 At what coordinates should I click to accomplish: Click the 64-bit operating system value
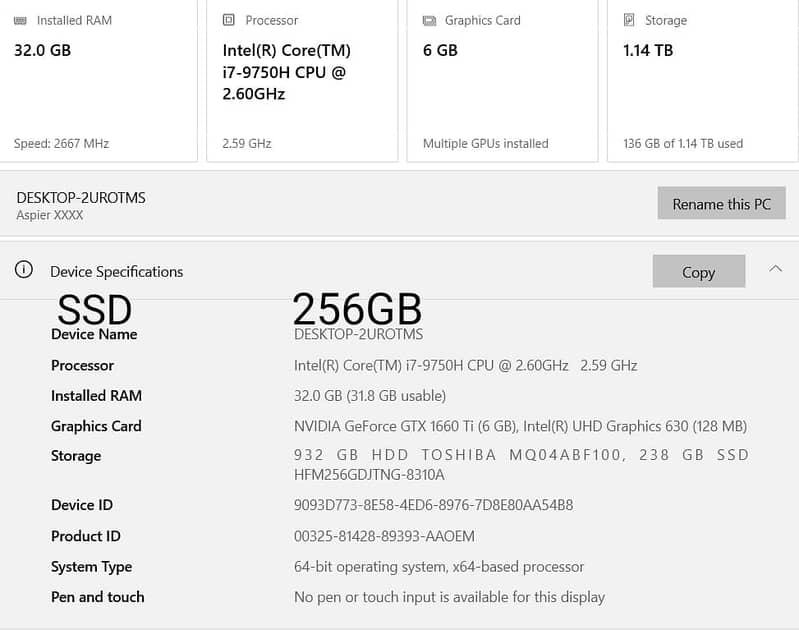pyautogui.click(x=438, y=566)
